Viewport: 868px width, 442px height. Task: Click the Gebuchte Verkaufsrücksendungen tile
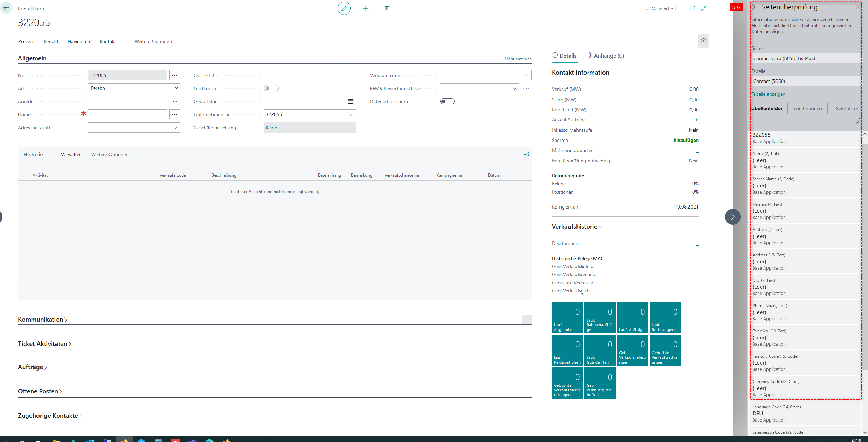click(567, 383)
